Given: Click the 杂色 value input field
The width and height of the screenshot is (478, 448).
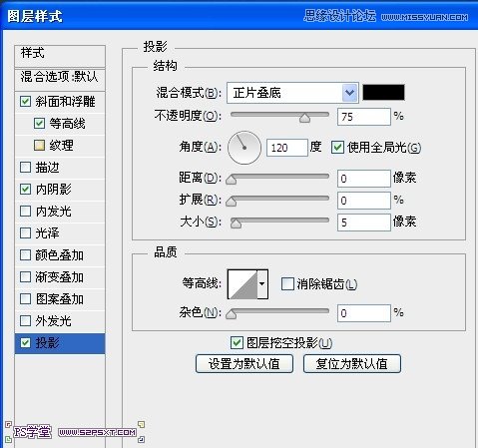Looking at the screenshot, I should pos(364,313).
